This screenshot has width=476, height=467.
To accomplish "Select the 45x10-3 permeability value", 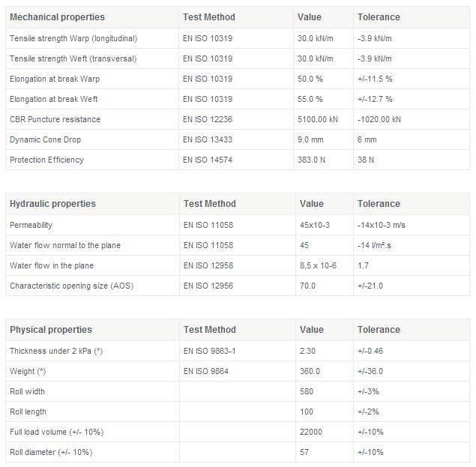I will 316,225.
